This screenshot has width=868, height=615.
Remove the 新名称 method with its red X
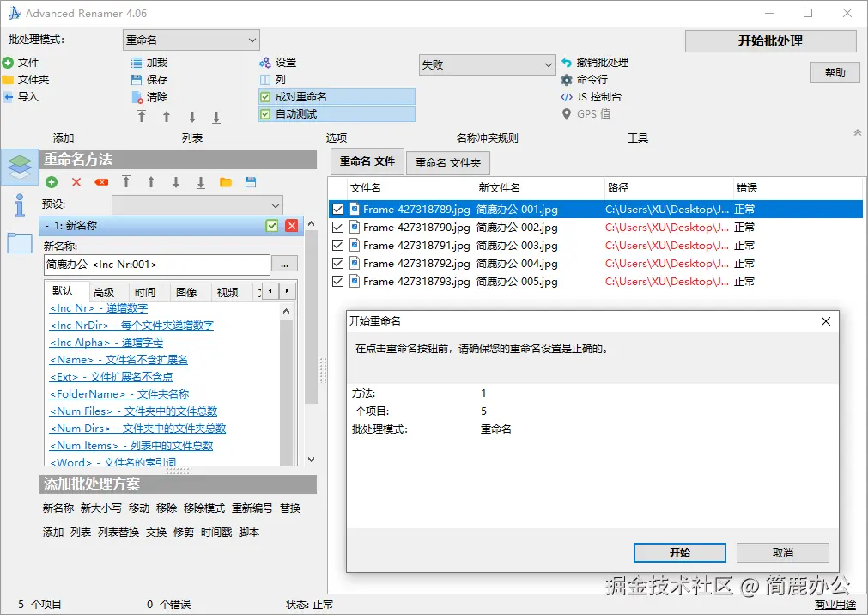292,226
